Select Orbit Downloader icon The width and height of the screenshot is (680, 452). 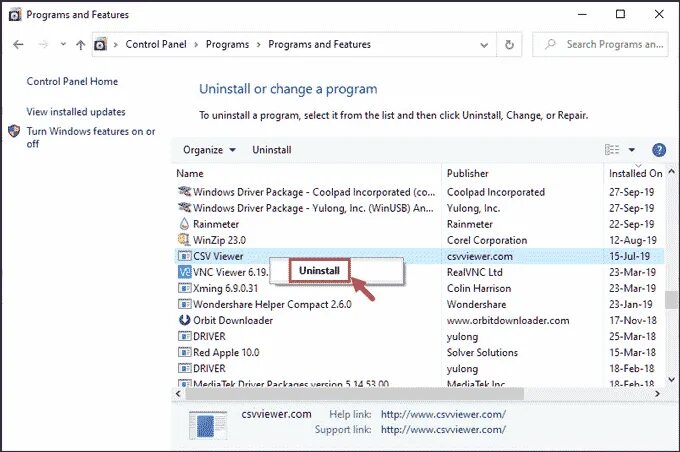[184, 320]
